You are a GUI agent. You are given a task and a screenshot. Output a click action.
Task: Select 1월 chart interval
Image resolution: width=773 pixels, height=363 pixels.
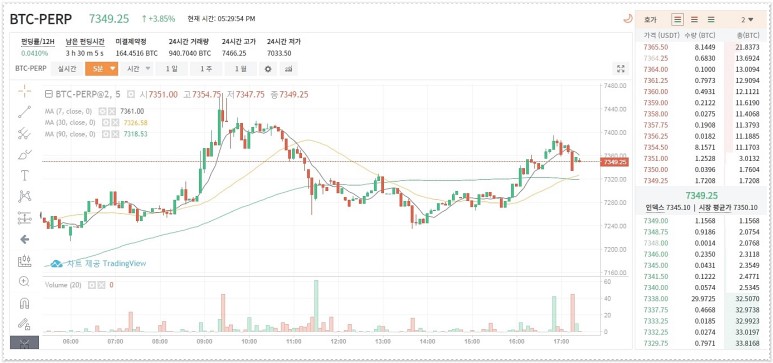tap(241, 69)
